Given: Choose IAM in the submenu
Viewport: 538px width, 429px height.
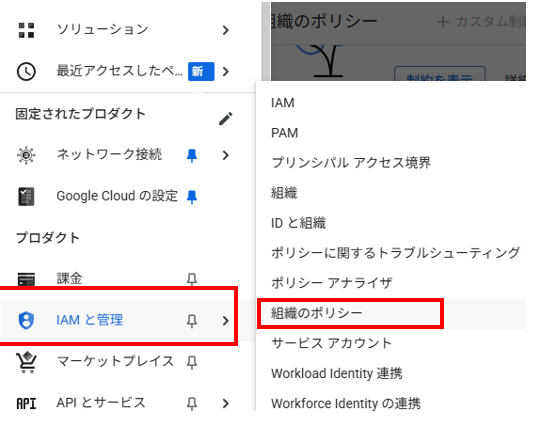Looking at the screenshot, I should [x=283, y=103].
